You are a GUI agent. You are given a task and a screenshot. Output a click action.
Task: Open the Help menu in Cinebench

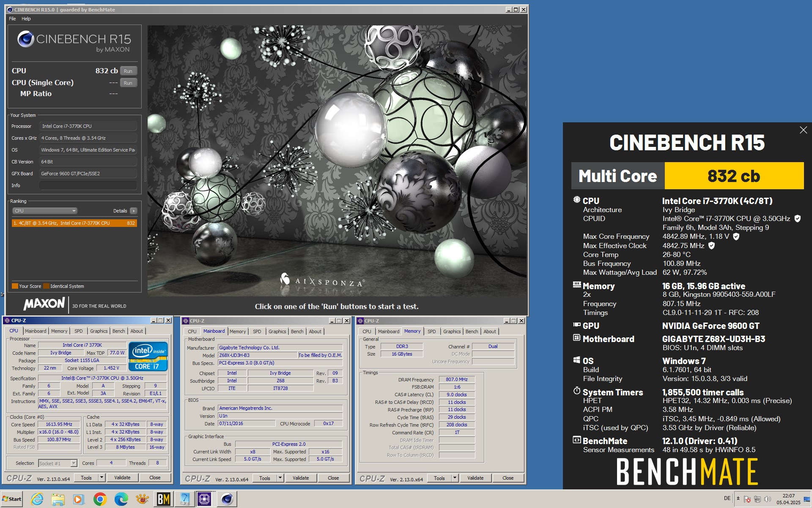26,19
